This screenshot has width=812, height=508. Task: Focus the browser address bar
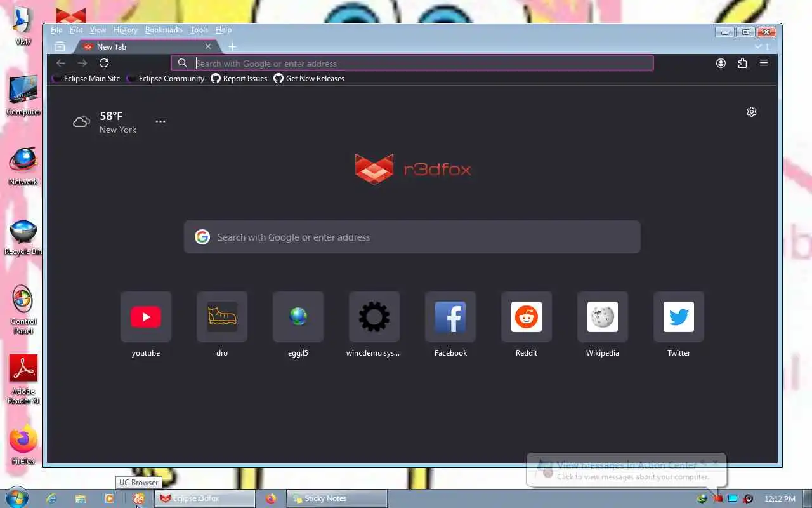[x=412, y=63]
